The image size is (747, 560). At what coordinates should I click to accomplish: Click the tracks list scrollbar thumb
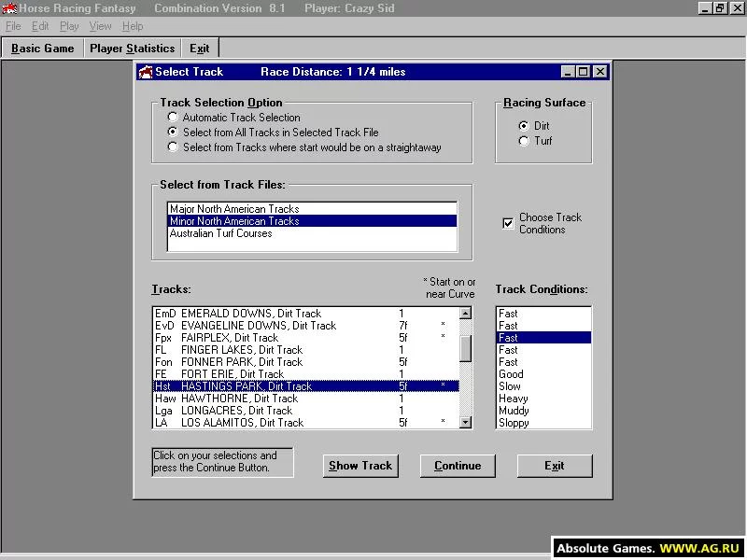point(465,348)
